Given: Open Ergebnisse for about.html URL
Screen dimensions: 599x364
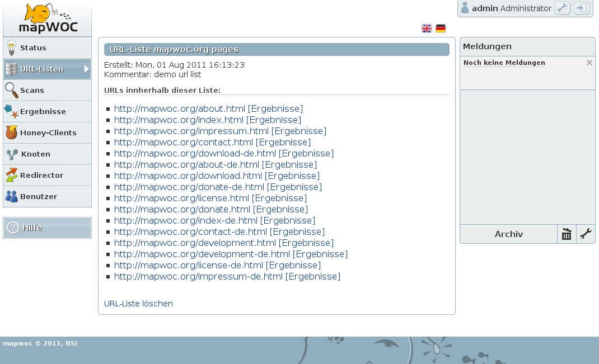Looking at the screenshot, I should click(275, 109).
